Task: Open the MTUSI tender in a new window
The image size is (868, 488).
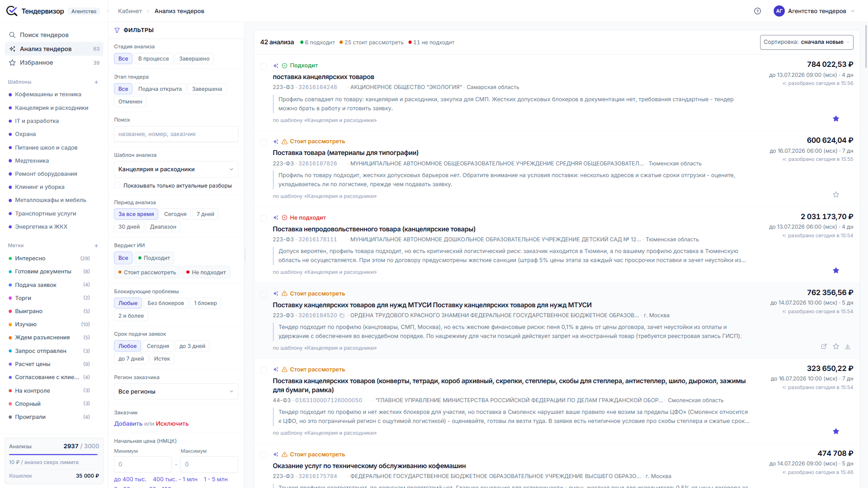Action: (824, 347)
